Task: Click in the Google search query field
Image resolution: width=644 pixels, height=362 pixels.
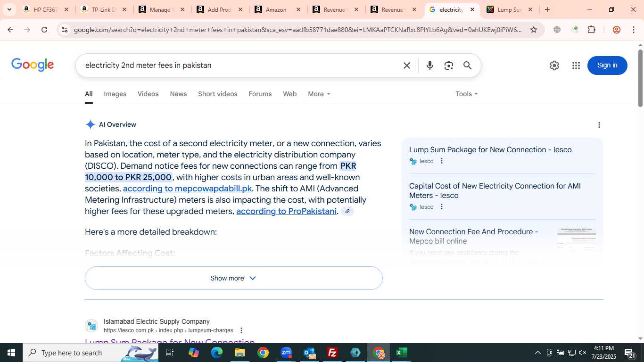Action: click(240, 66)
